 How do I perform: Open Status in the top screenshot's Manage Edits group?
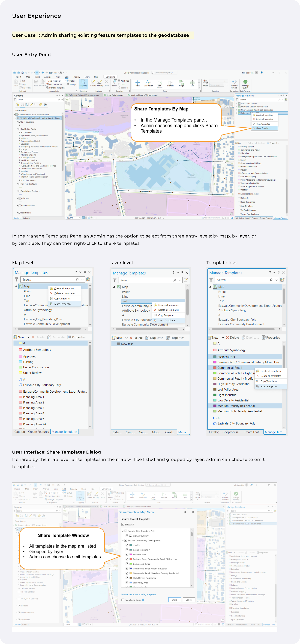pyautogui.click(x=71, y=81)
